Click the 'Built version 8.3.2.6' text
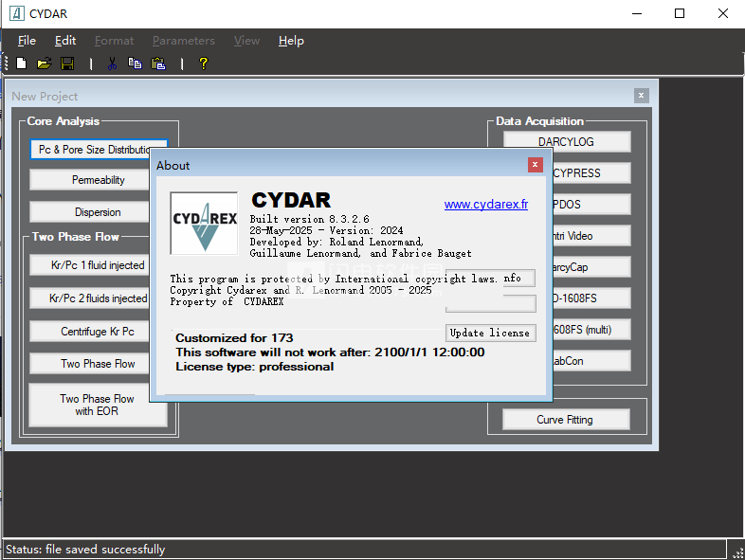 309,219
